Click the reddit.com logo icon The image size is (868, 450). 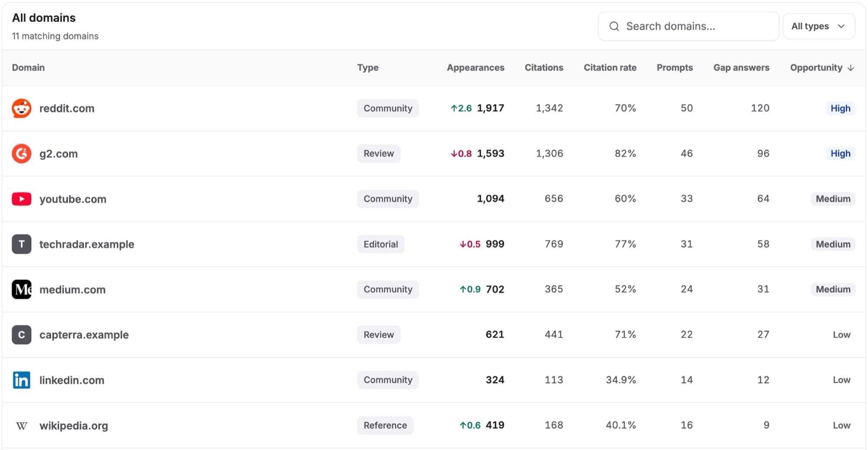click(21, 108)
